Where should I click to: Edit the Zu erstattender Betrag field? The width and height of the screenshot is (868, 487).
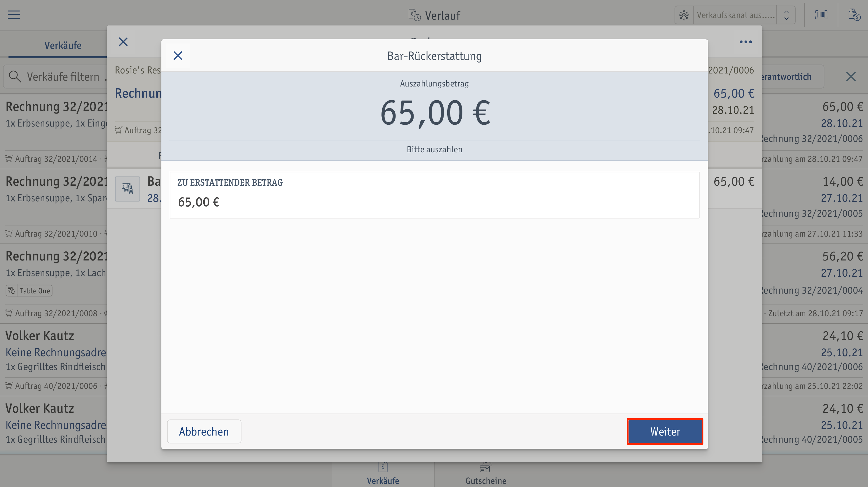click(x=434, y=195)
